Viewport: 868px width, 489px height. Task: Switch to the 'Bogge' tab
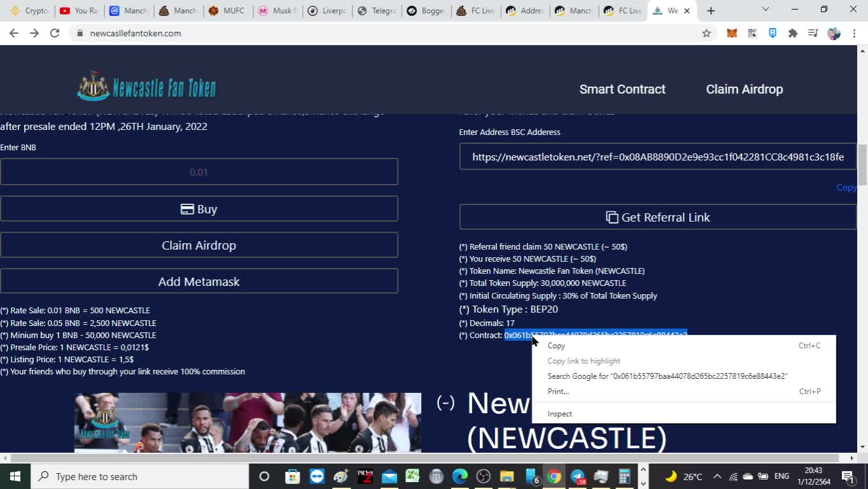point(426,11)
